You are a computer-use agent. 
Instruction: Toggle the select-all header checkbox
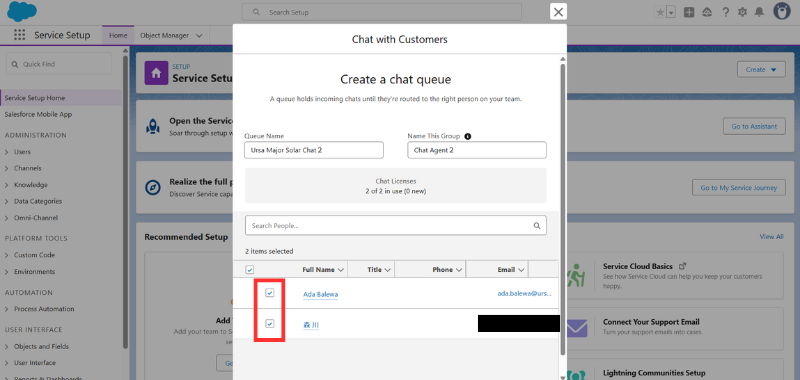pyautogui.click(x=250, y=270)
